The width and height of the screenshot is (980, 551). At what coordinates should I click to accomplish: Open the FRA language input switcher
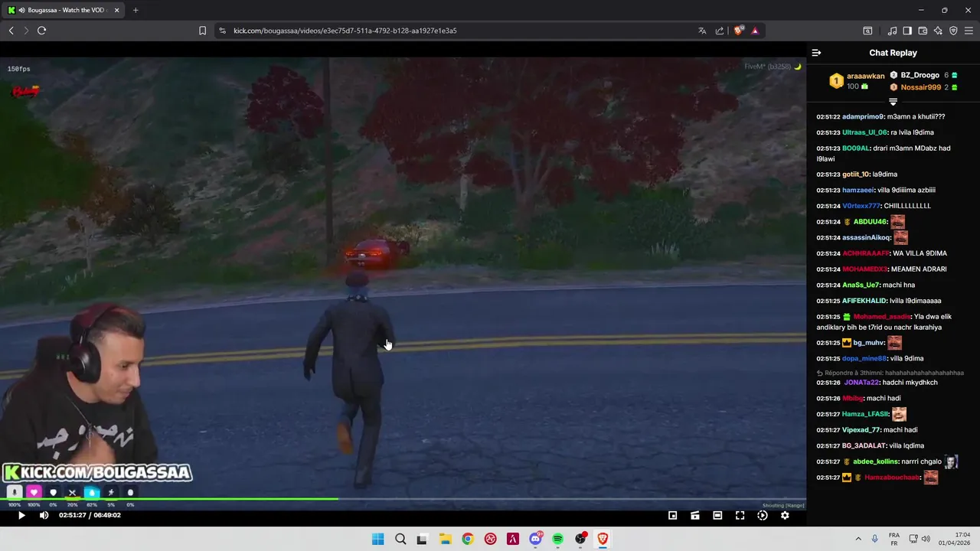click(894, 539)
